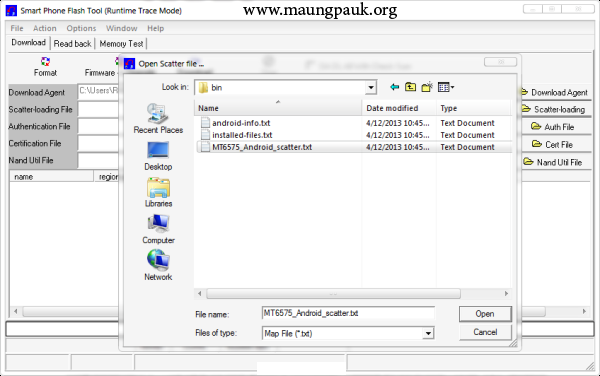The height and width of the screenshot is (376, 600).
Task: Sort files by the Name column
Action: point(278,108)
